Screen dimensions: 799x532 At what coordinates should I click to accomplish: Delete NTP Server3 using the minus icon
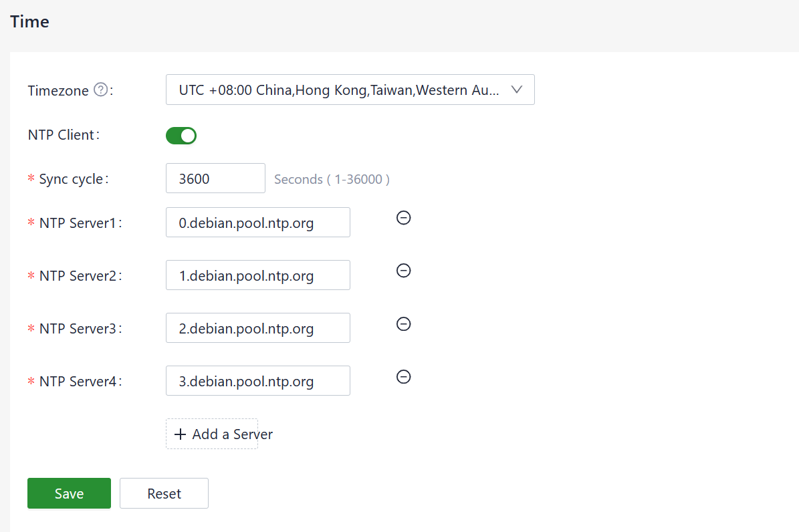click(404, 324)
